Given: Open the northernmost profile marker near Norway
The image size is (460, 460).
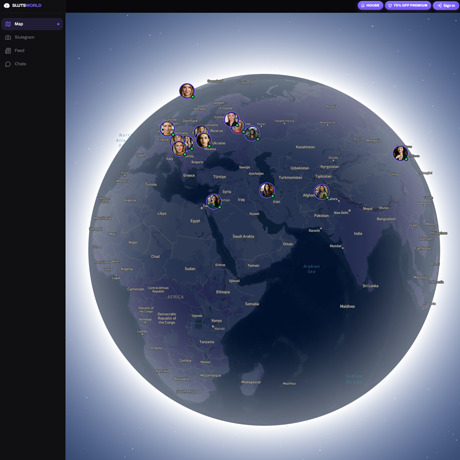Looking at the screenshot, I should [187, 91].
